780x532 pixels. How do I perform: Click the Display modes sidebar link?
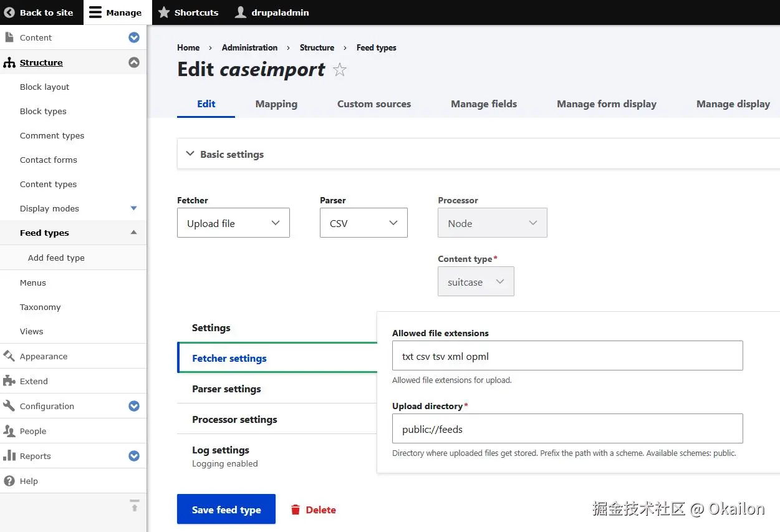(x=49, y=208)
